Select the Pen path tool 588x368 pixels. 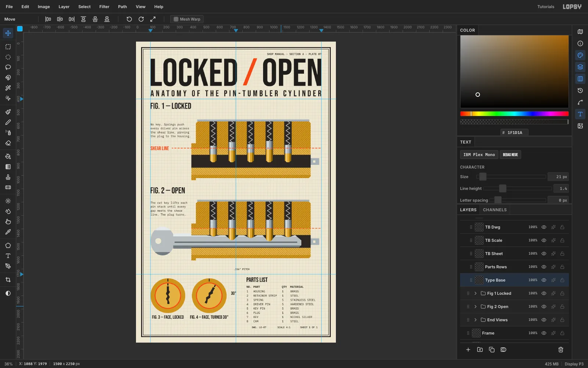8,266
